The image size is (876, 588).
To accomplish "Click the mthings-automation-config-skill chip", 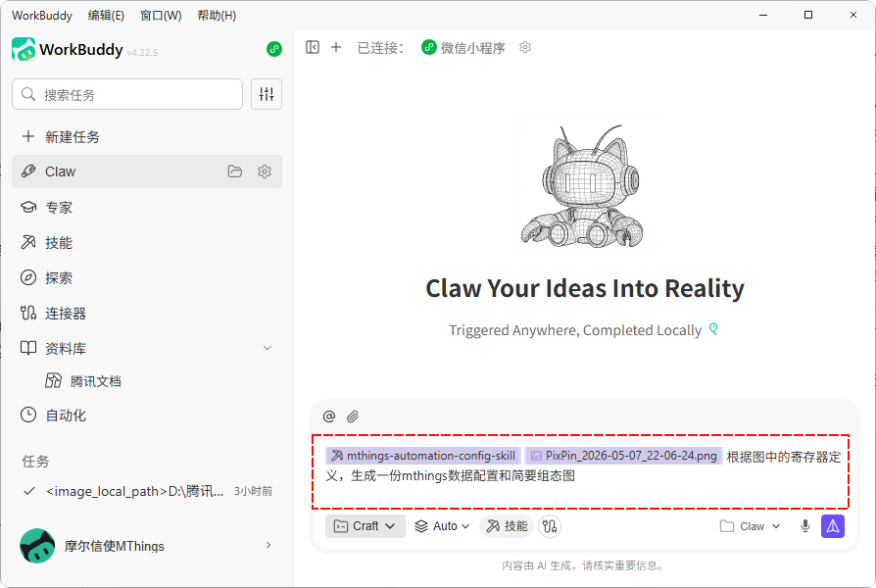I will [423, 456].
